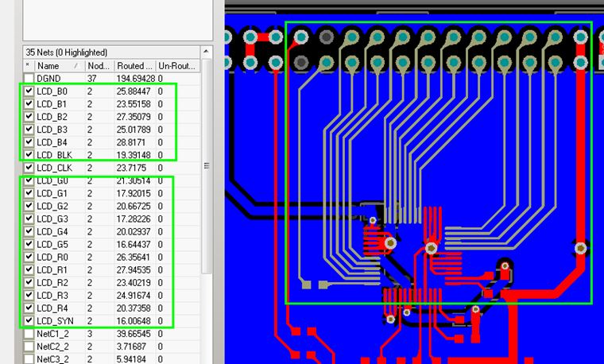Sort nets by Routed length column

coord(134,66)
